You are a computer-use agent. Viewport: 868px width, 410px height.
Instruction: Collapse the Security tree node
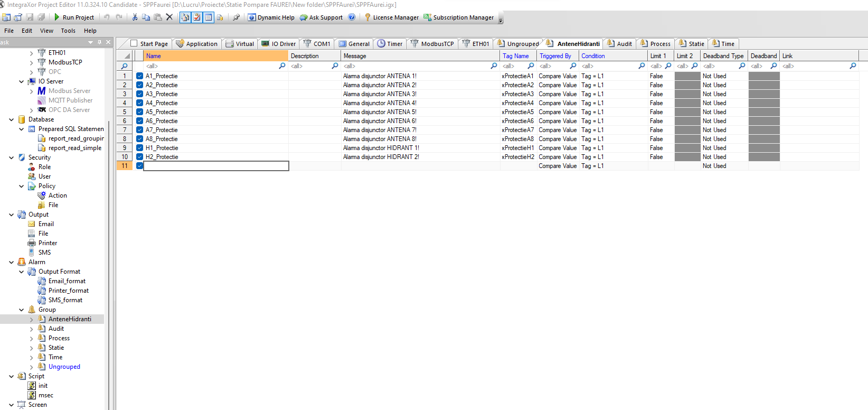(12, 157)
